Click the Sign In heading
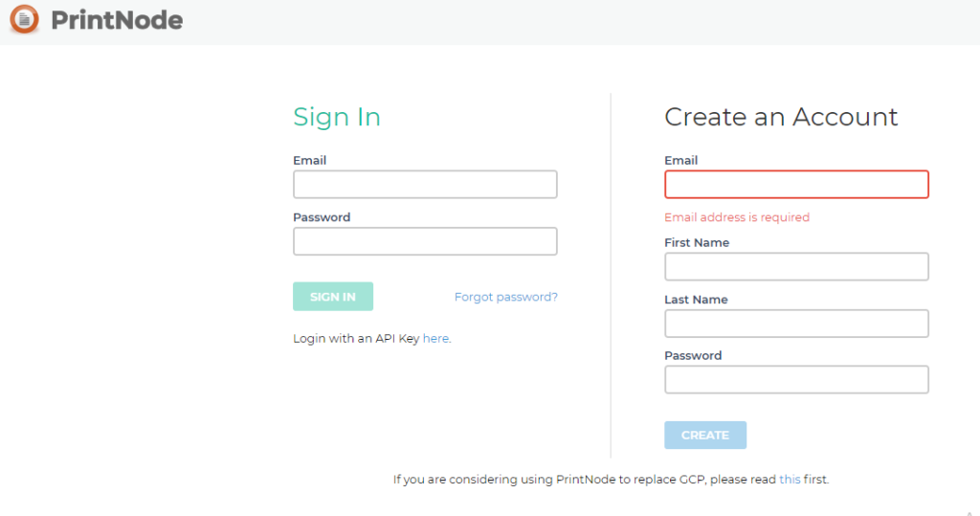The image size is (980, 516). [x=337, y=117]
